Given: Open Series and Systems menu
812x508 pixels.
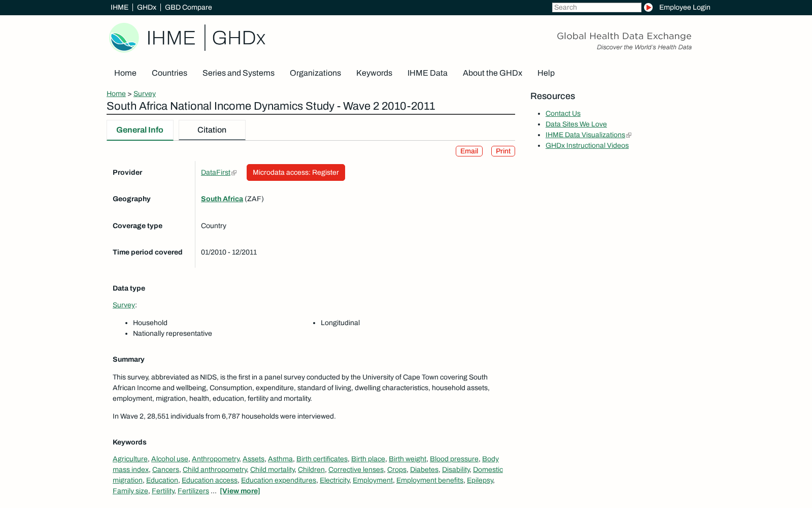Looking at the screenshot, I should click(x=239, y=73).
